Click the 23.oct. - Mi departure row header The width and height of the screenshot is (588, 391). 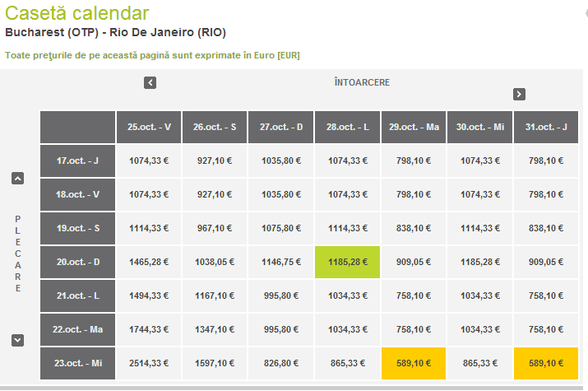pyautogui.click(x=77, y=363)
